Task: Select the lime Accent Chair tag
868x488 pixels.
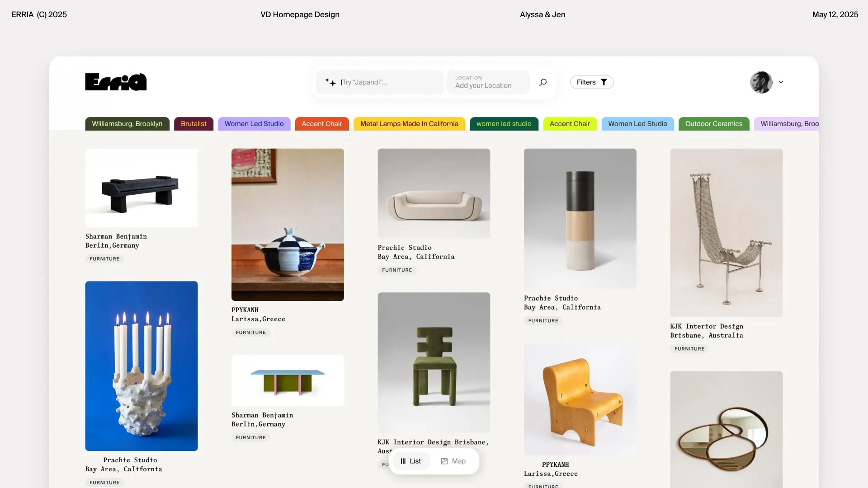Action: click(x=570, y=124)
